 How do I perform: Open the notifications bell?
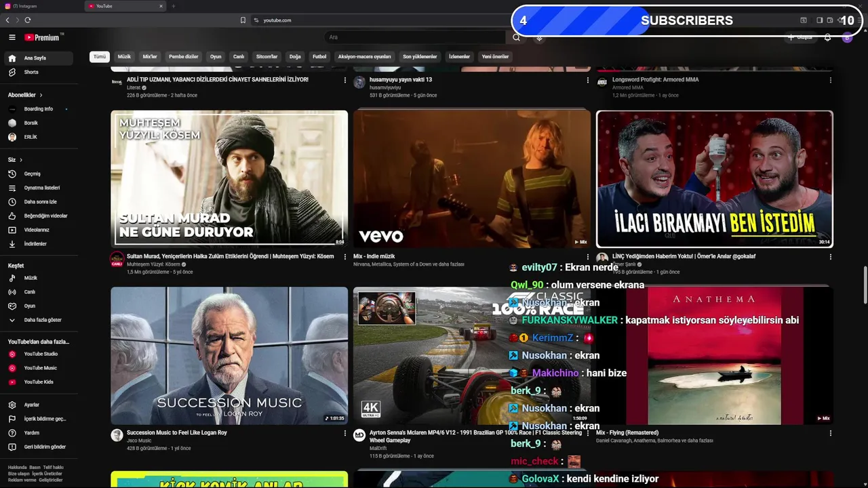point(827,37)
